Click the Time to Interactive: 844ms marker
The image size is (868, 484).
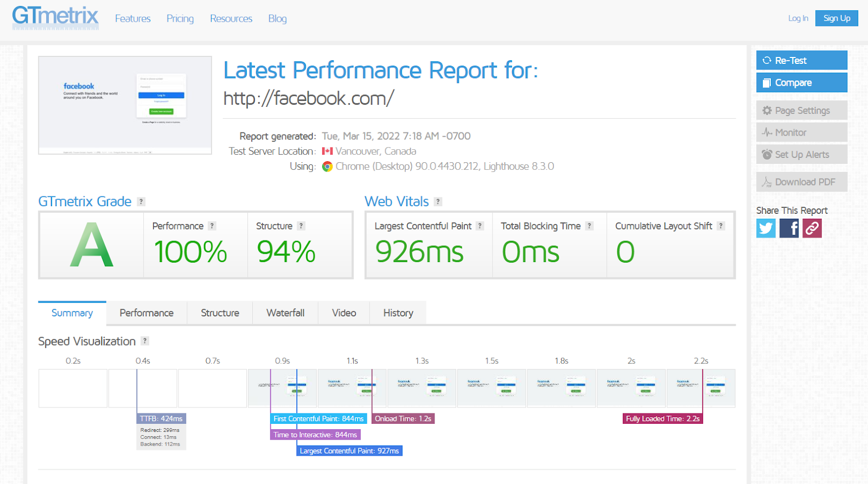pos(315,435)
